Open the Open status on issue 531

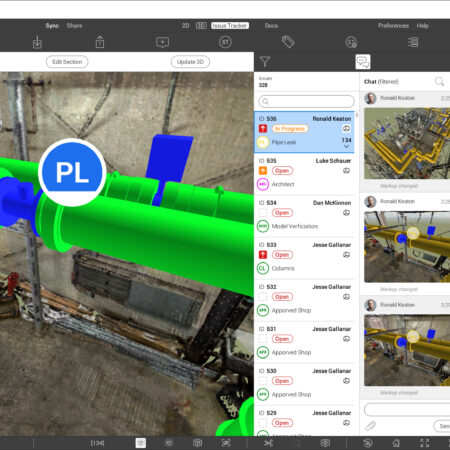pyautogui.click(x=282, y=339)
